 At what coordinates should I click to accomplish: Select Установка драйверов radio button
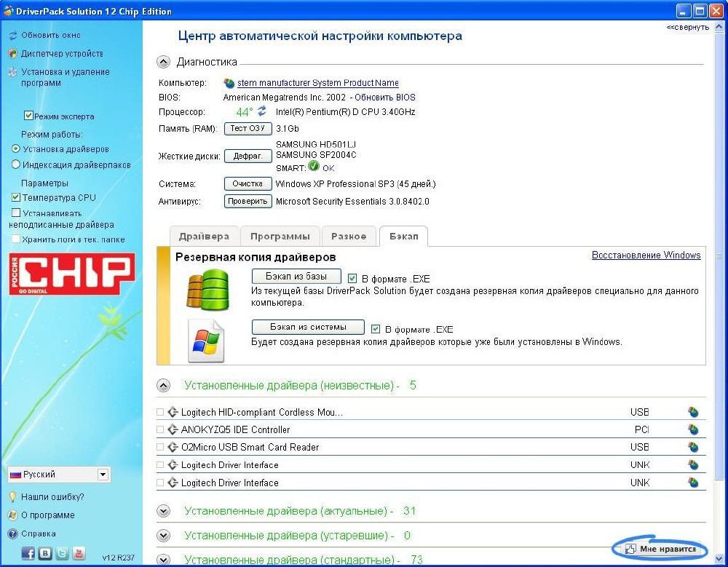click(x=16, y=149)
